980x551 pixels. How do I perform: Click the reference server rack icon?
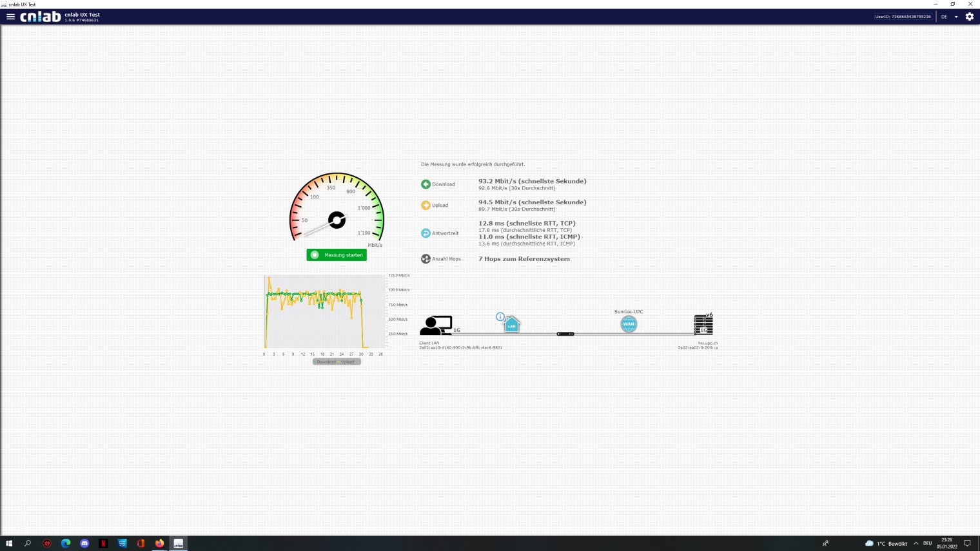(x=703, y=325)
